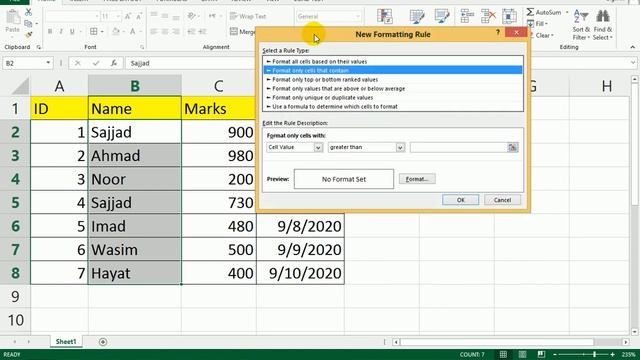The image size is (640, 360).
Task: Toggle Italic formatting
Action: [x=61, y=31]
